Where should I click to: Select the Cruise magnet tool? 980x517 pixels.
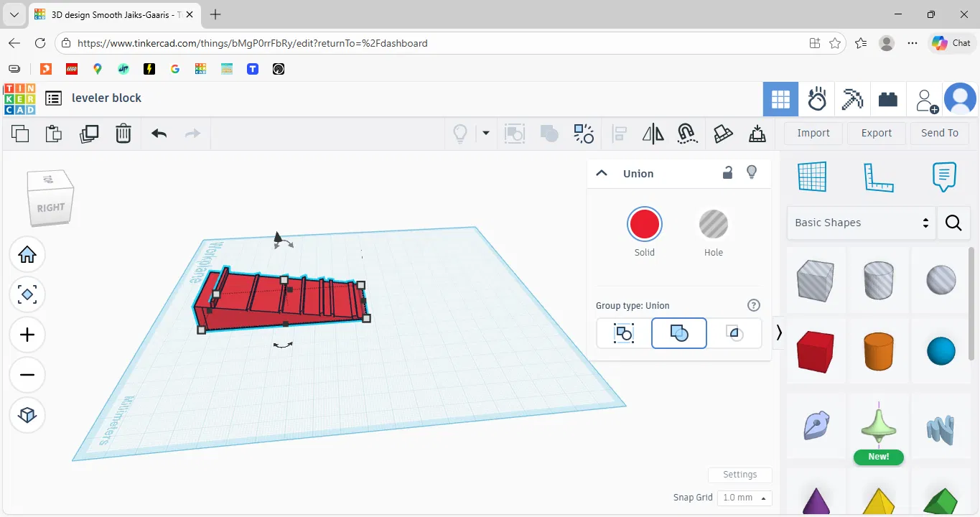(688, 134)
